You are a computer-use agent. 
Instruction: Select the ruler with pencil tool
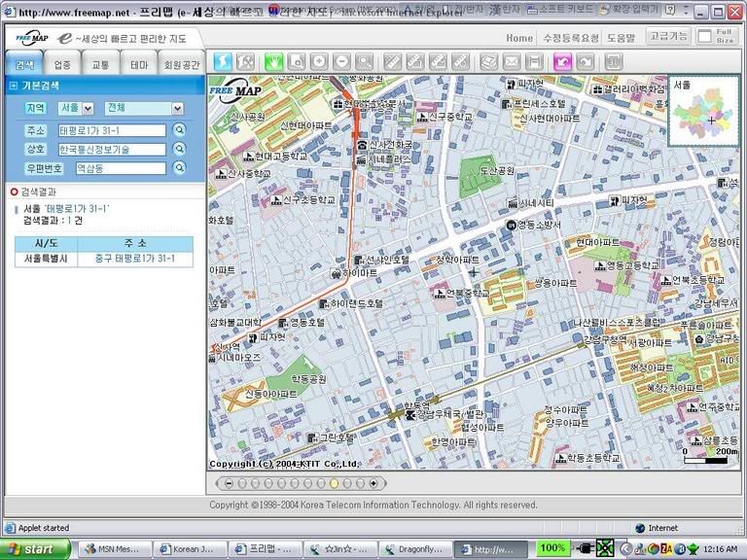point(438,61)
